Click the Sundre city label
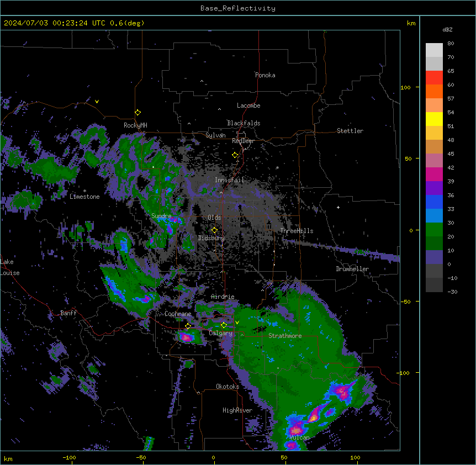The image size is (476, 465). (x=161, y=216)
